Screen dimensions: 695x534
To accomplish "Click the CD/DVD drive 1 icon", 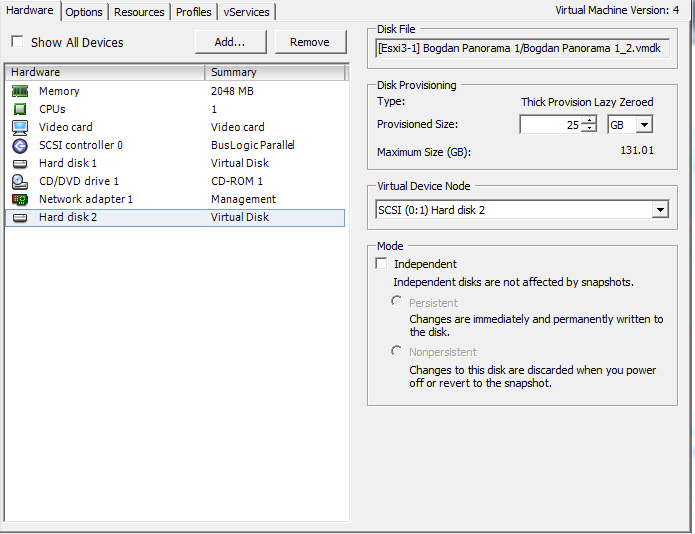I will pos(20,181).
